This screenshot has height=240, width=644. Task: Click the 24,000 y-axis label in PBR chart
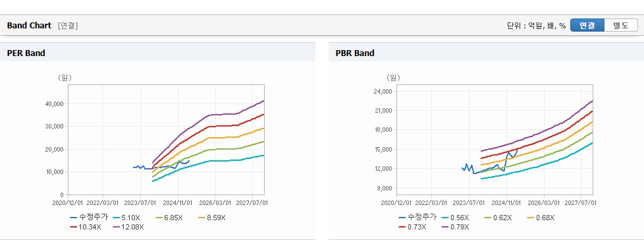[x=383, y=91]
